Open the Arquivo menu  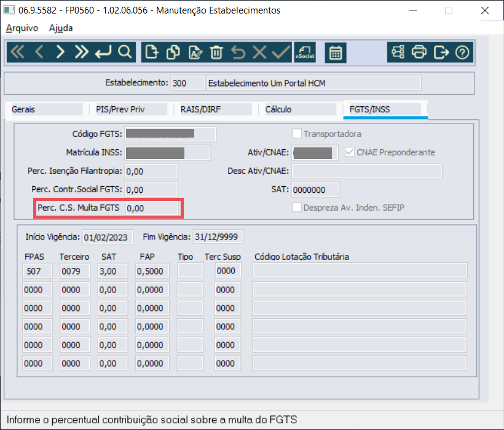click(x=22, y=28)
